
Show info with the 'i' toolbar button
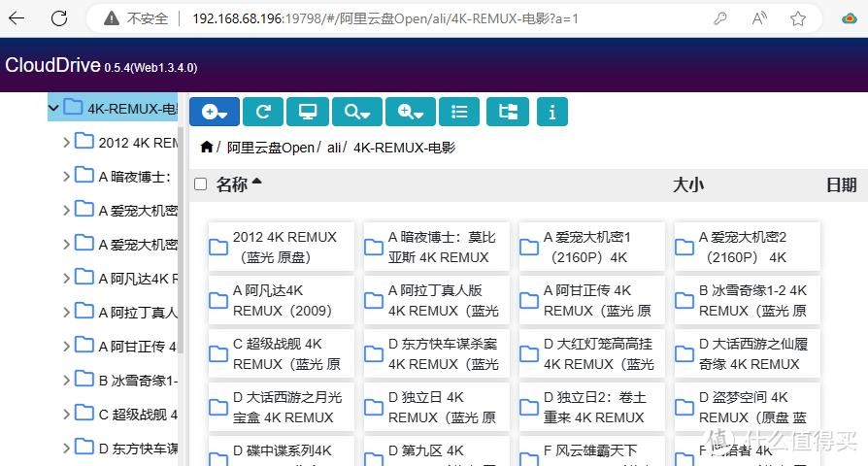pyautogui.click(x=551, y=113)
